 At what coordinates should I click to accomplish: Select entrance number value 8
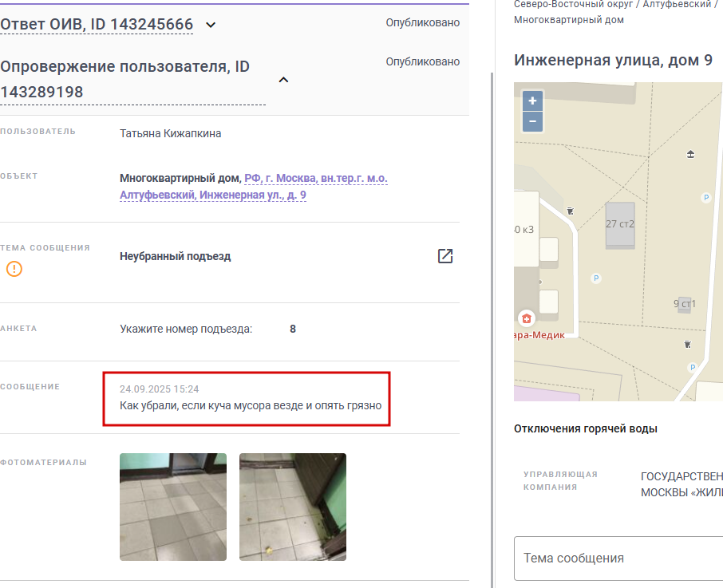click(x=293, y=329)
